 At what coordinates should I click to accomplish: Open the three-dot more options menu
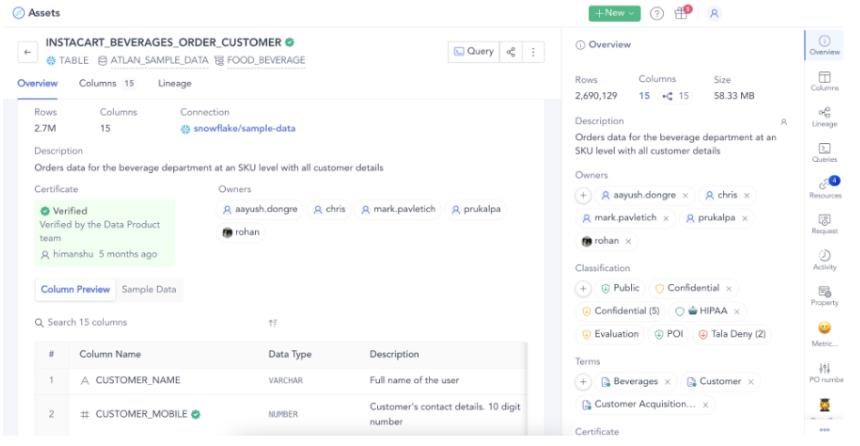(533, 52)
